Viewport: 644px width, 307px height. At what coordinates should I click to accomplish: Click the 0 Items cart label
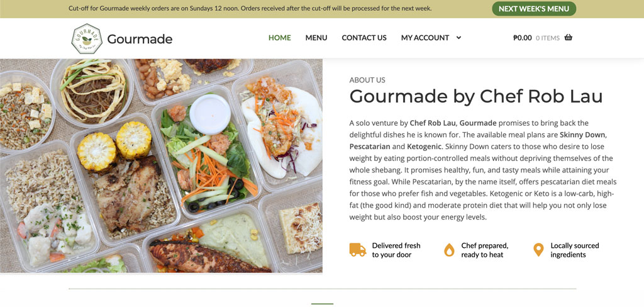tap(547, 38)
